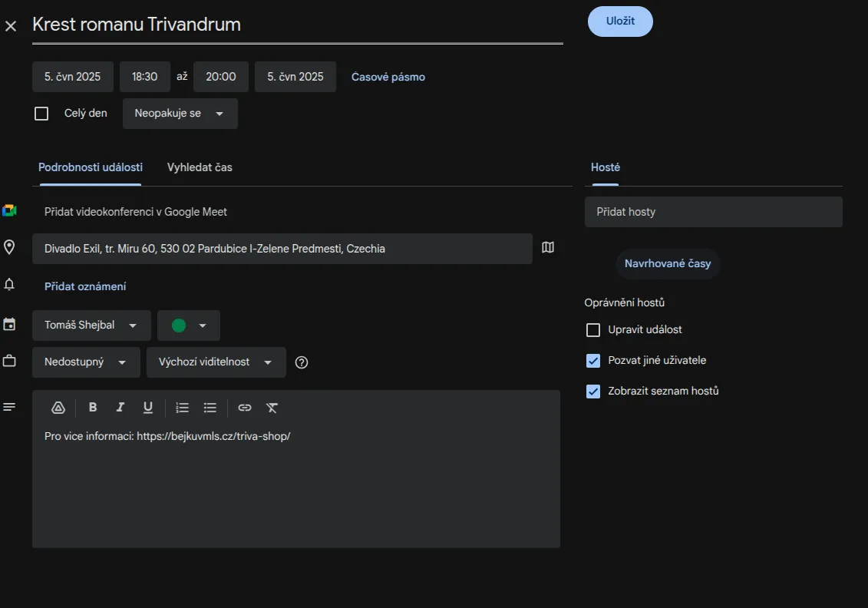This screenshot has width=868, height=608.
Task: Open the Výchozí viditelnost dropdown
Action: [x=216, y=362]
